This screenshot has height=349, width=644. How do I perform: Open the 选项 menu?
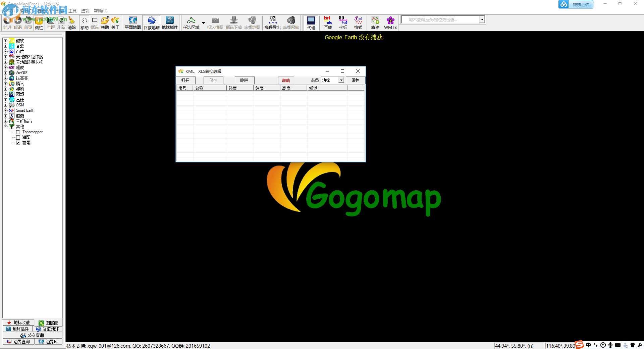[x=85, y=11]
